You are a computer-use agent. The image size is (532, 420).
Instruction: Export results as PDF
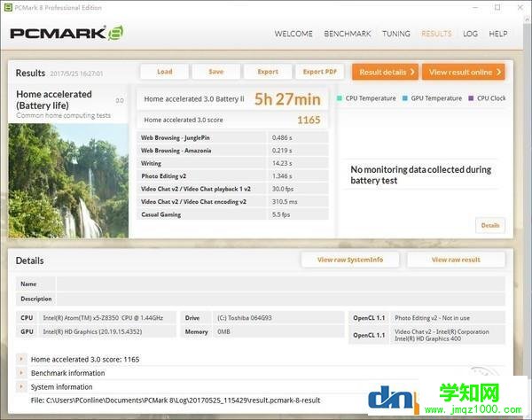(x=319, y=72)
